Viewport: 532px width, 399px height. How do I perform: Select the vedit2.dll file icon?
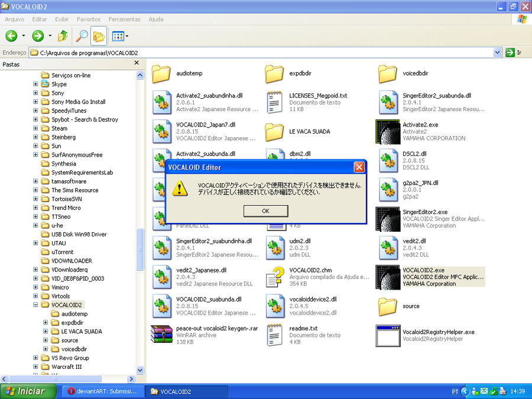pos(388,248)
